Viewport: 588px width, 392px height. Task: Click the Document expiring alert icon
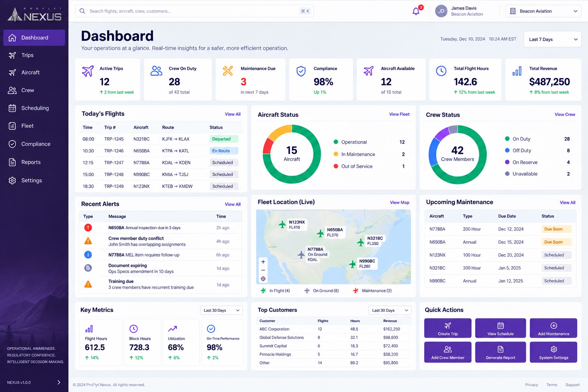(x=88, y=268)
